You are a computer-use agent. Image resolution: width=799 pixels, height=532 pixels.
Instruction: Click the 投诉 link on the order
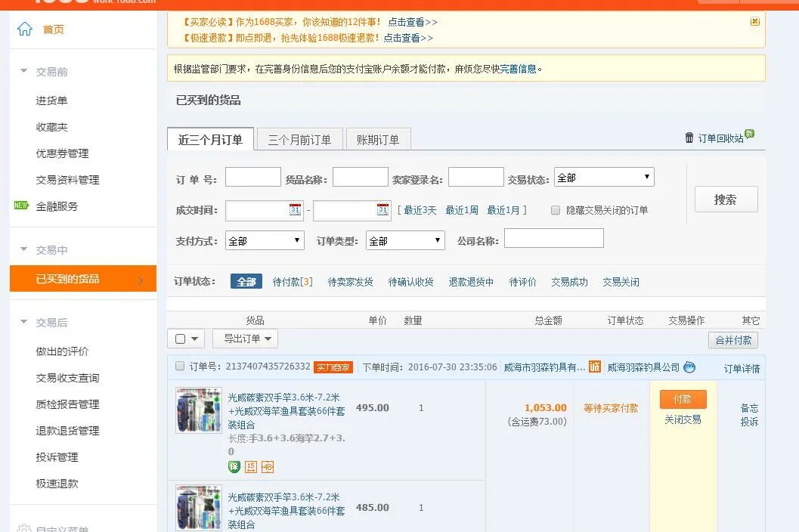click(749, 422)
